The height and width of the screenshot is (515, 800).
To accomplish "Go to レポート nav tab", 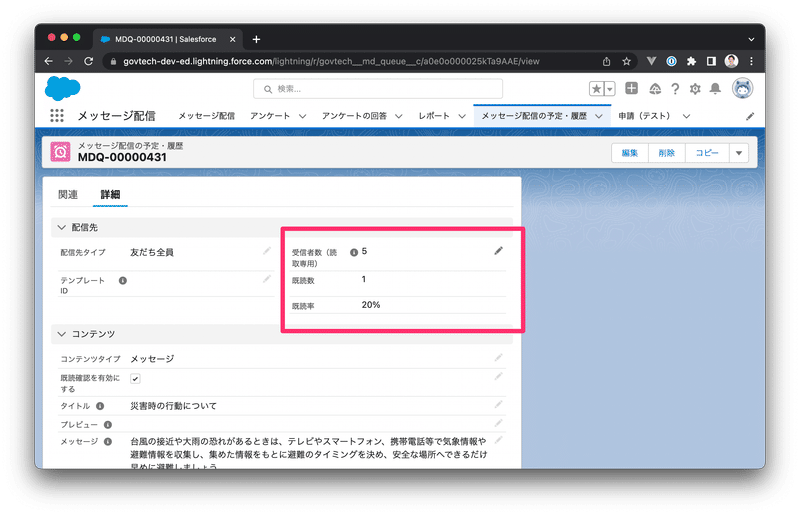I will [x=434, y=116].
